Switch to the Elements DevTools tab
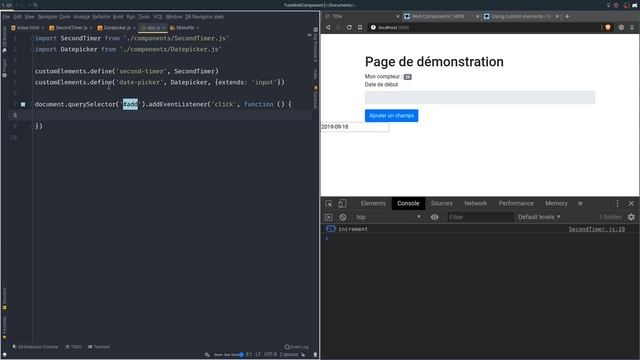640x360 pixels. click(373, 203)
